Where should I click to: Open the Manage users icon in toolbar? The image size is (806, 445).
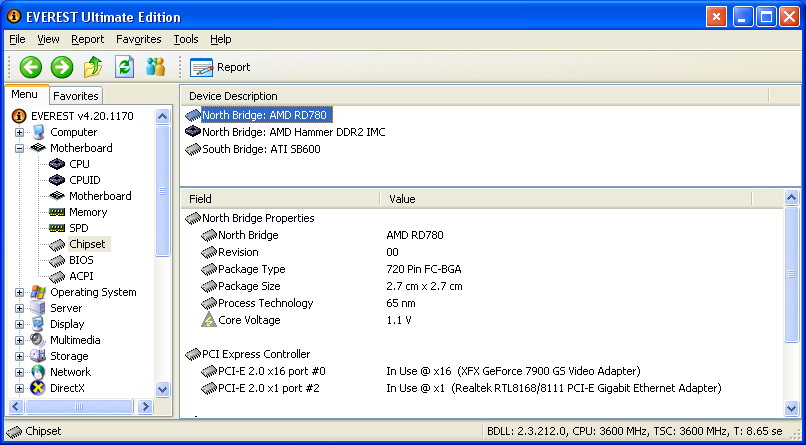click(x=155, y=67)
